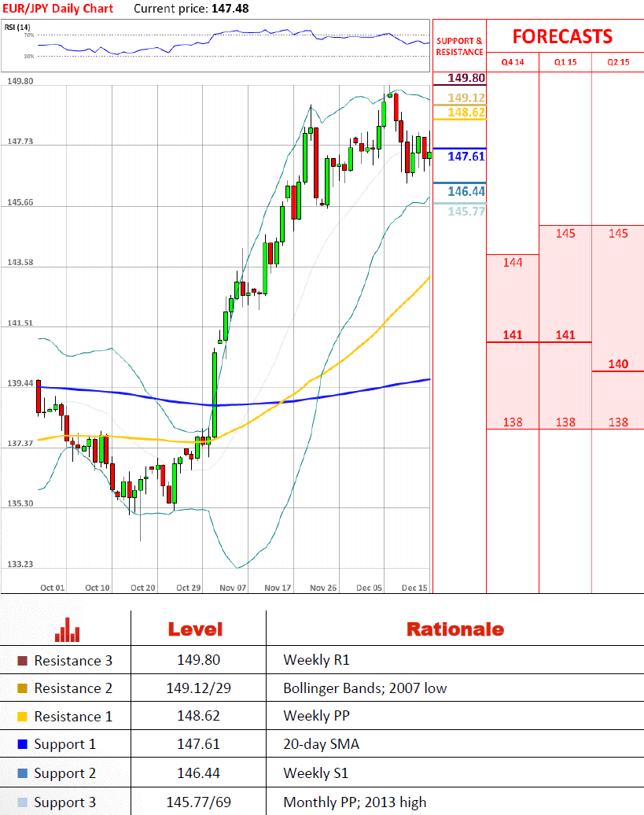Select the Q1 15 forecast column header
The width and height of the screenshot is (644, 815).
click(x=565, y=62)
